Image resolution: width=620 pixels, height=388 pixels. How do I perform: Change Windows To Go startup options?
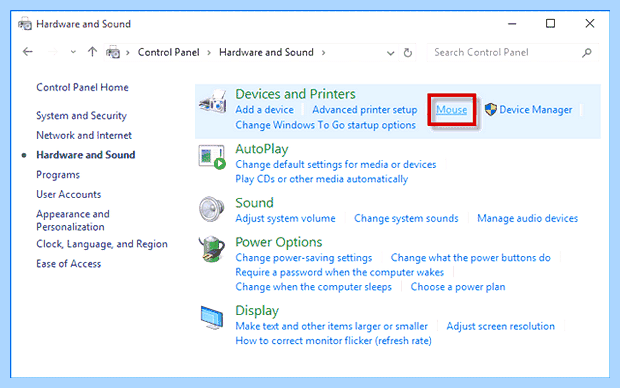tap(325, 125)
